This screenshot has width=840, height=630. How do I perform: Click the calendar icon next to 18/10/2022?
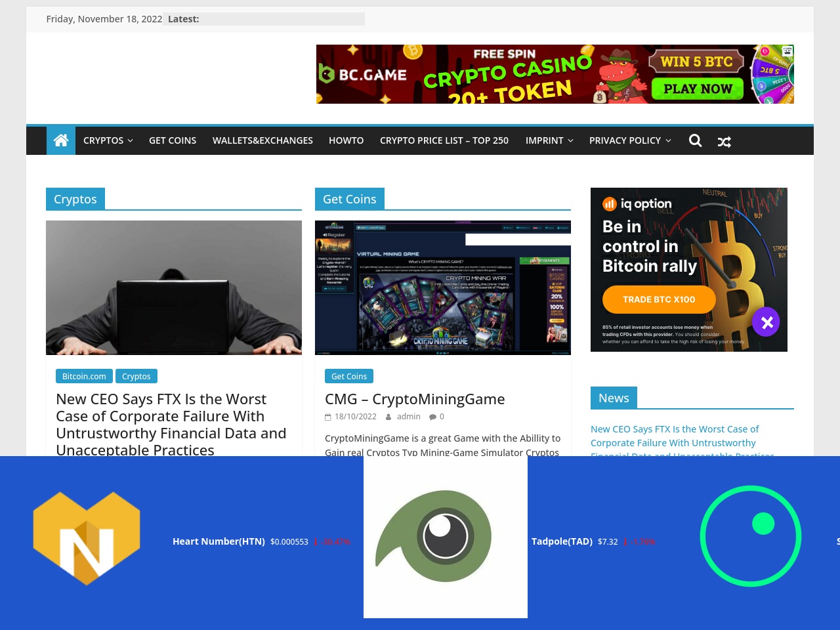(x=328, y=417)
